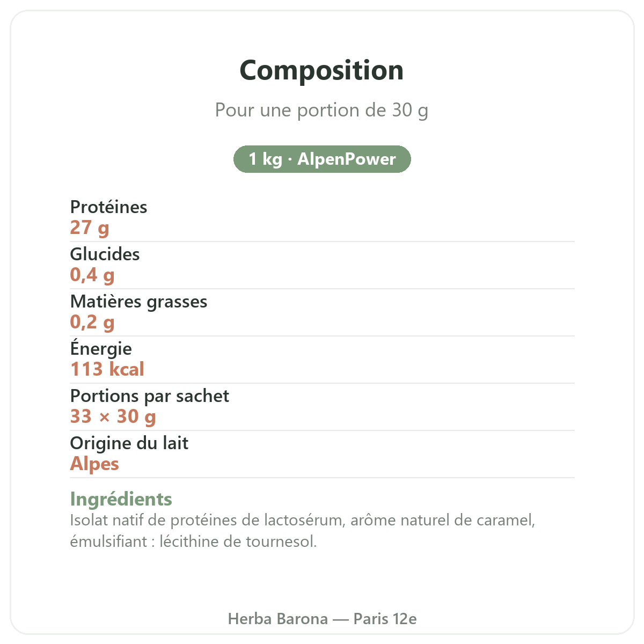Click the Matières grasses label
644x644 pixels.
[x=139, y=302]
